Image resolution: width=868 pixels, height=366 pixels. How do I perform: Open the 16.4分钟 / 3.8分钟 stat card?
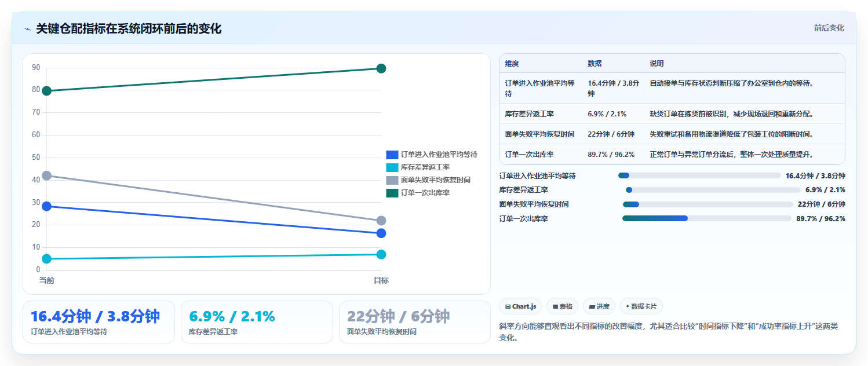(99, 322)
